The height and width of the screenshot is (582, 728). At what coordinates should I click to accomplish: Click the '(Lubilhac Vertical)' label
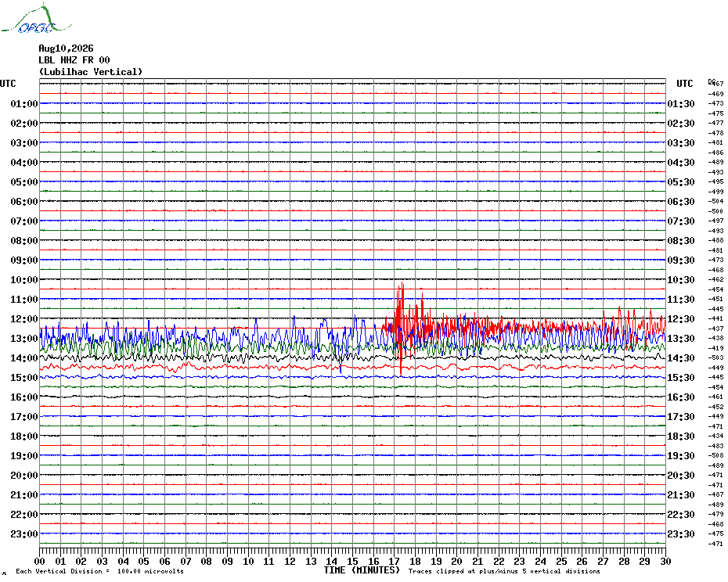point(91,72)
